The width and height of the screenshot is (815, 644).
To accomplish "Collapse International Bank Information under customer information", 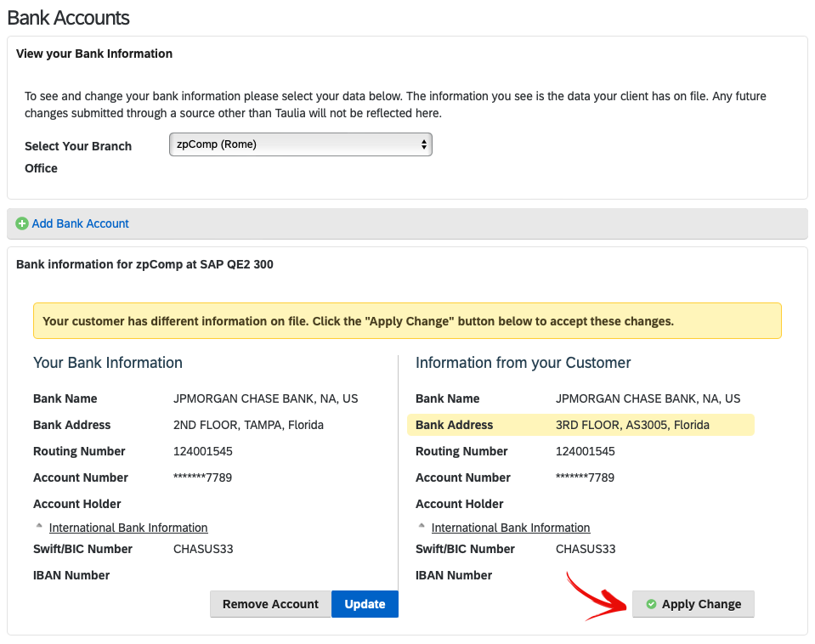I will pos(422,526).
